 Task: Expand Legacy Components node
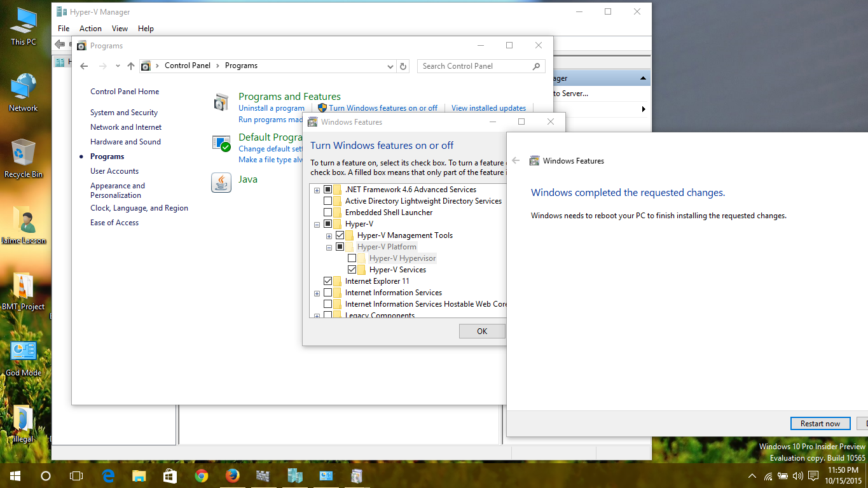coord(317,316)
